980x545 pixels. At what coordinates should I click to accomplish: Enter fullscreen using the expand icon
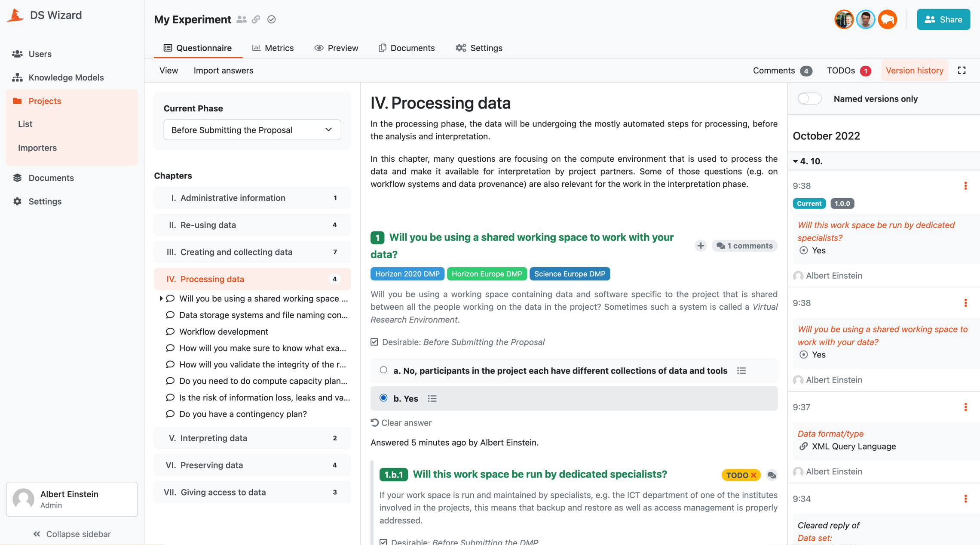click(962, 70)
